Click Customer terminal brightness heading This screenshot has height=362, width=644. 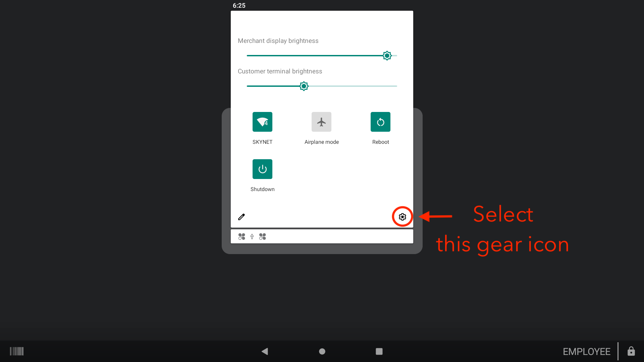[x=280, y=71]
